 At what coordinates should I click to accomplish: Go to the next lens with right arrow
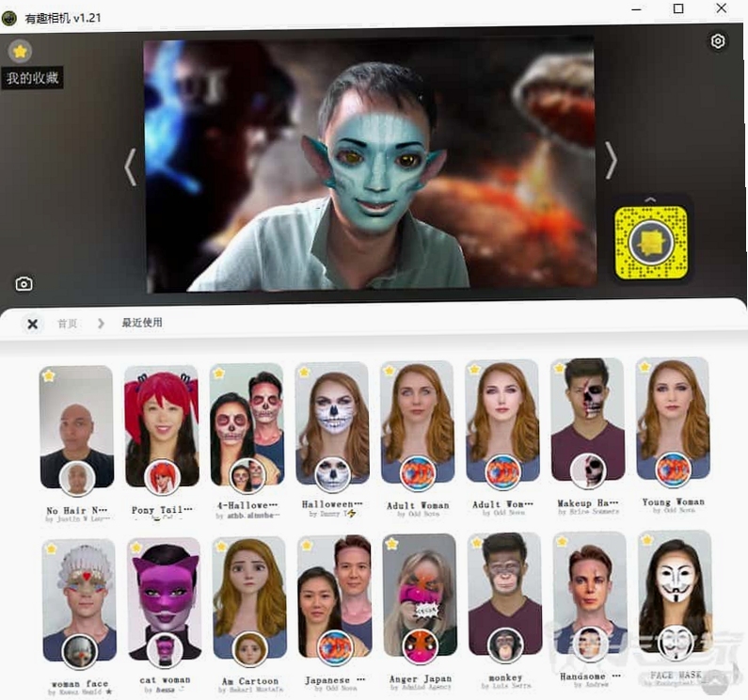pos(611,160)
